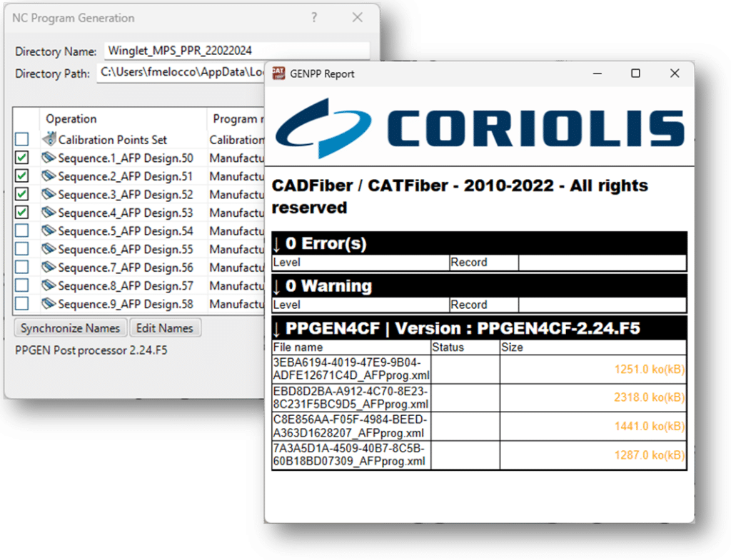This screenshot has width=731, height=560.
Task: Check the Sequence.9_AFP Design.58 checkbox
Action: coord(22,304)
